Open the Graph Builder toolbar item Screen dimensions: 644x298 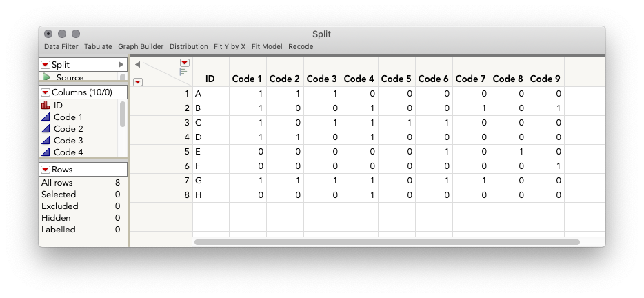(x=141, y=47)
